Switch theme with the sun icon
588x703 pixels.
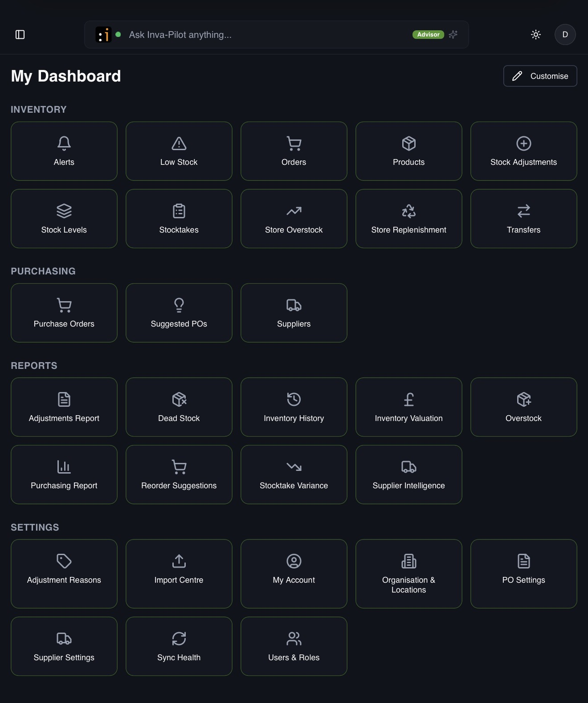[536, 35]
